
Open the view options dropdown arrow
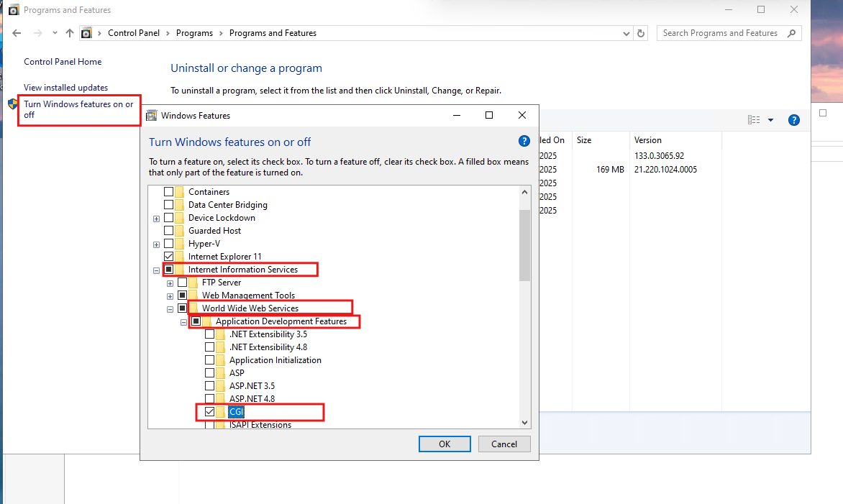[770, 120]
